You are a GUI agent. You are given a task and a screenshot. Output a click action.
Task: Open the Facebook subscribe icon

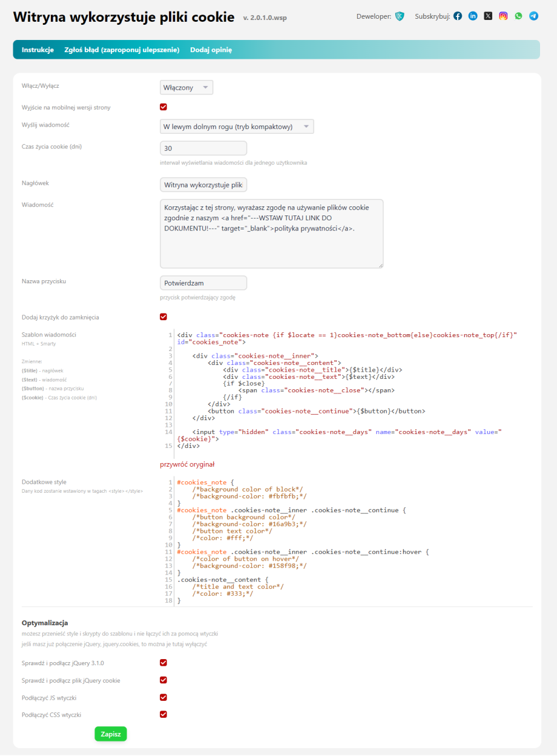(x=458, y=16)
